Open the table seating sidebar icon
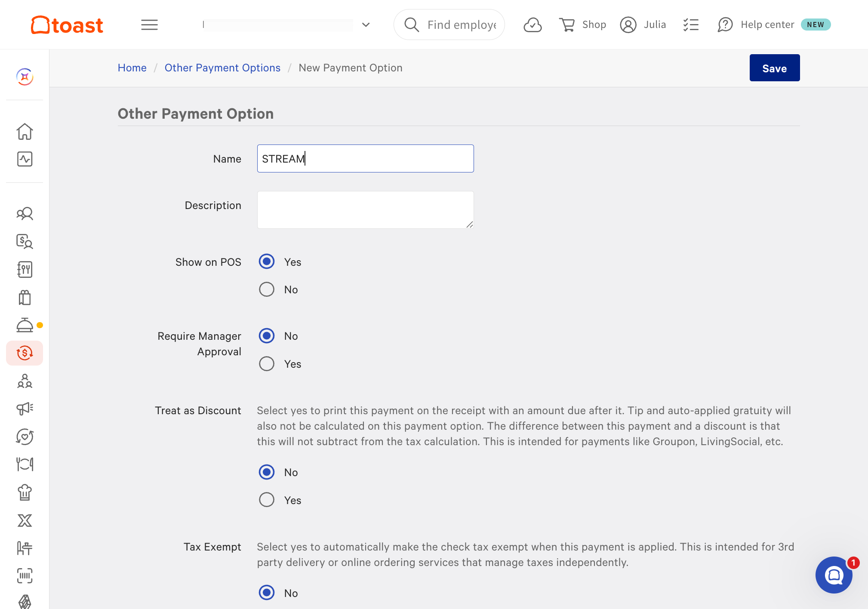 tap(25, 548)
